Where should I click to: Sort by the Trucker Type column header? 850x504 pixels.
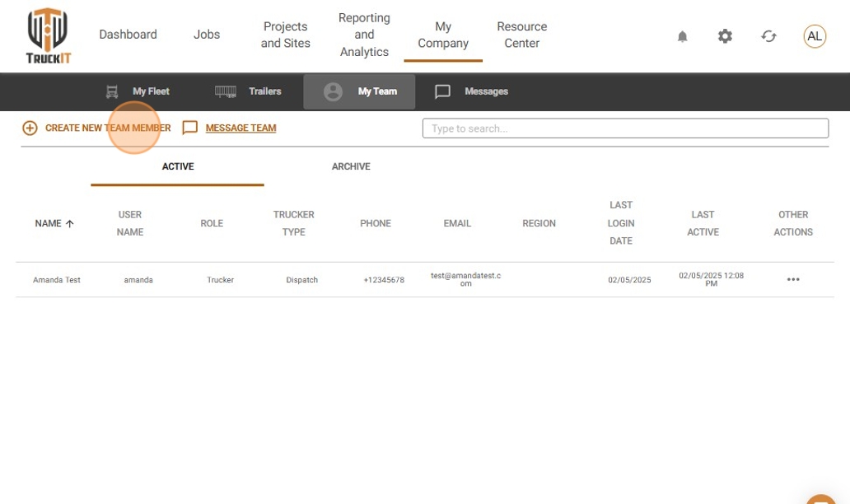[x=294, y=223]
